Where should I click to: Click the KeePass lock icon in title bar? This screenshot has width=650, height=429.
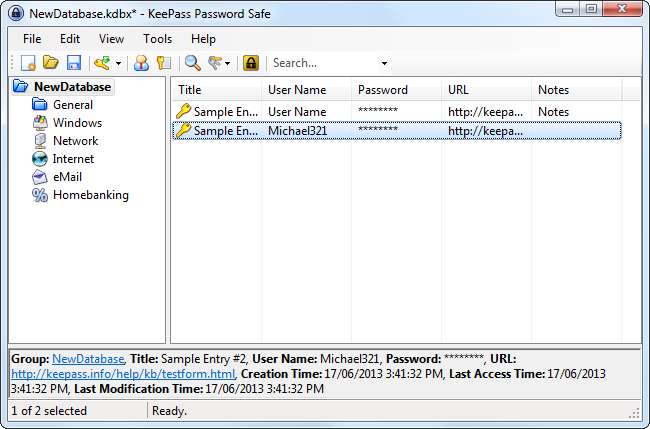click(x=16, y=13)
